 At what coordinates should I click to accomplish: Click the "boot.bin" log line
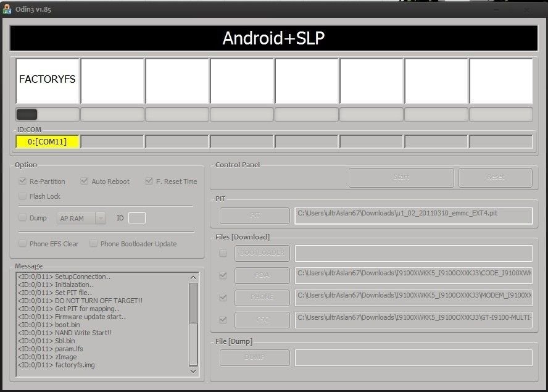click(49, 325)
